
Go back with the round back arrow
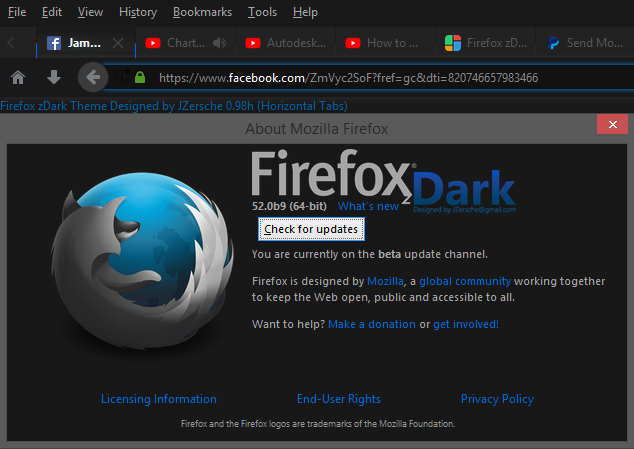point(93,77)
